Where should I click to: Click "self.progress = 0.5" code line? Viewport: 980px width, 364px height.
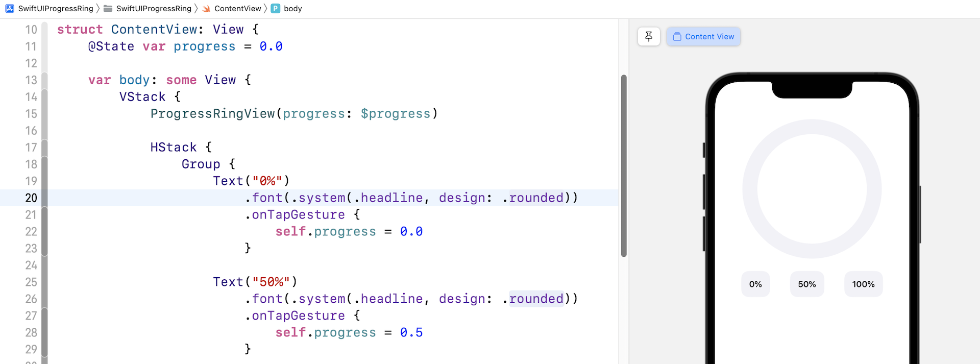pos(349,333)
